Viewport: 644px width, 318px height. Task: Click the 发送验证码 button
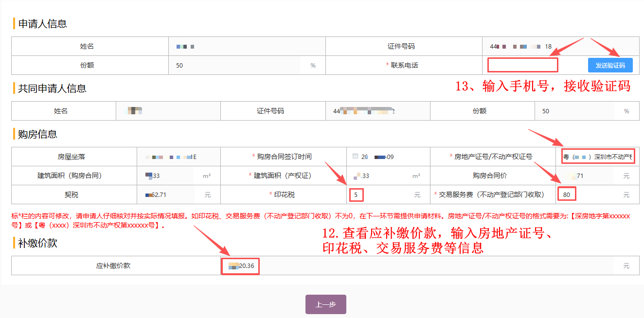point(610,65)
